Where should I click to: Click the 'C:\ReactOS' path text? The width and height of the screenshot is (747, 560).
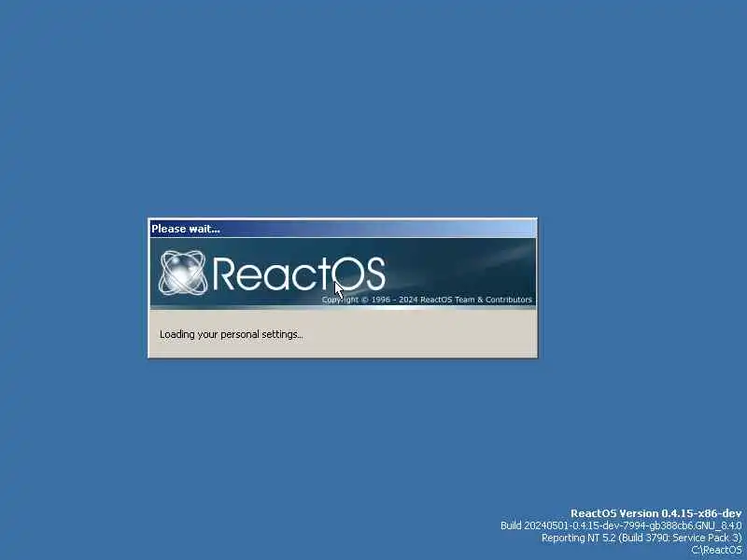(x=716, y=550)
